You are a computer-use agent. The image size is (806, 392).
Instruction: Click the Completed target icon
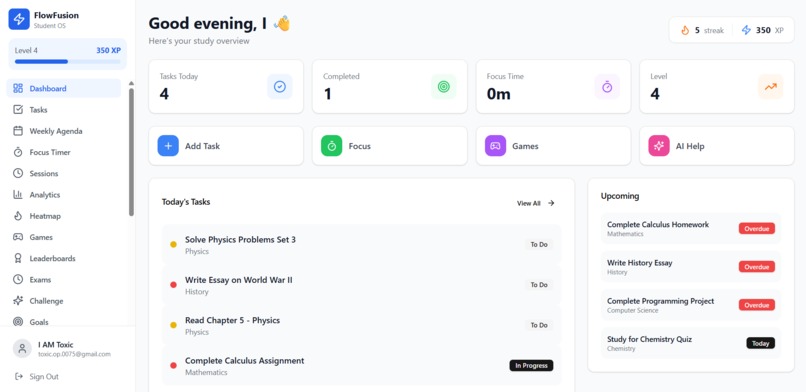point(444,87)
